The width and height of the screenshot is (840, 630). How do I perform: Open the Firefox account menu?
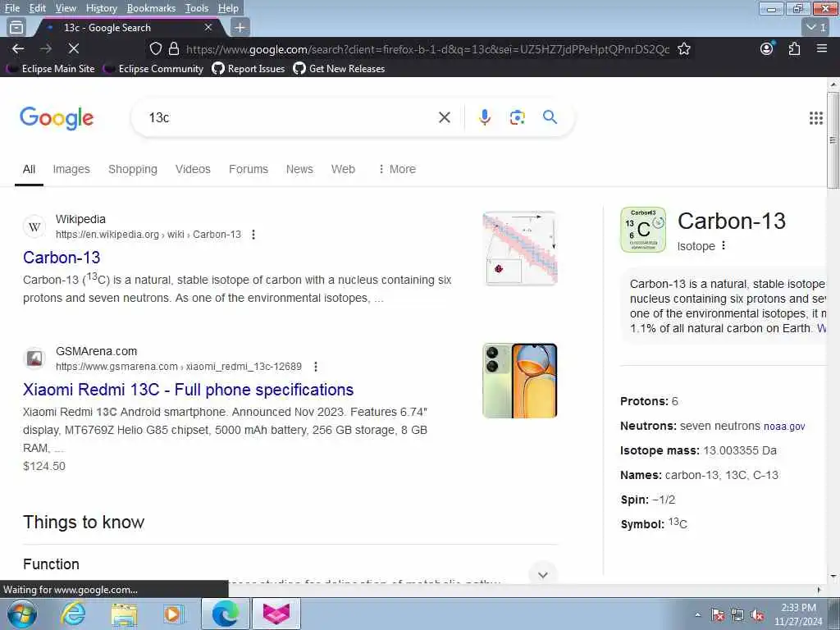point(767,48)
